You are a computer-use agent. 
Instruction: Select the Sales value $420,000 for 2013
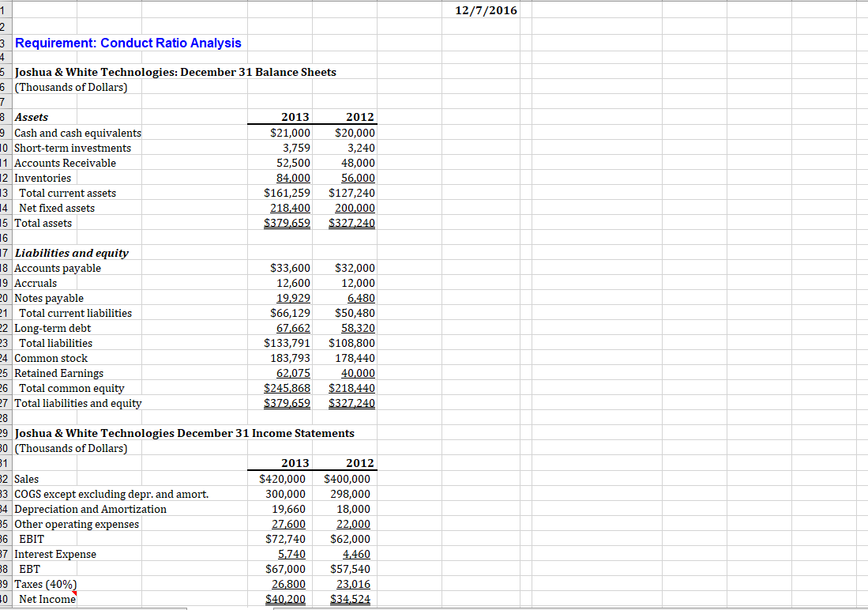pos(280,479)
